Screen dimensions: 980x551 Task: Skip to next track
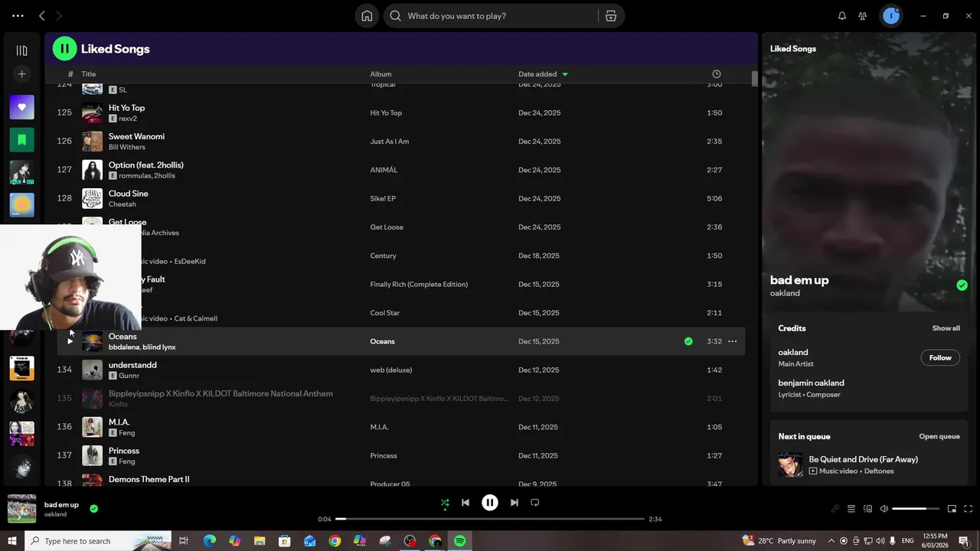click(x=514, y=503)
